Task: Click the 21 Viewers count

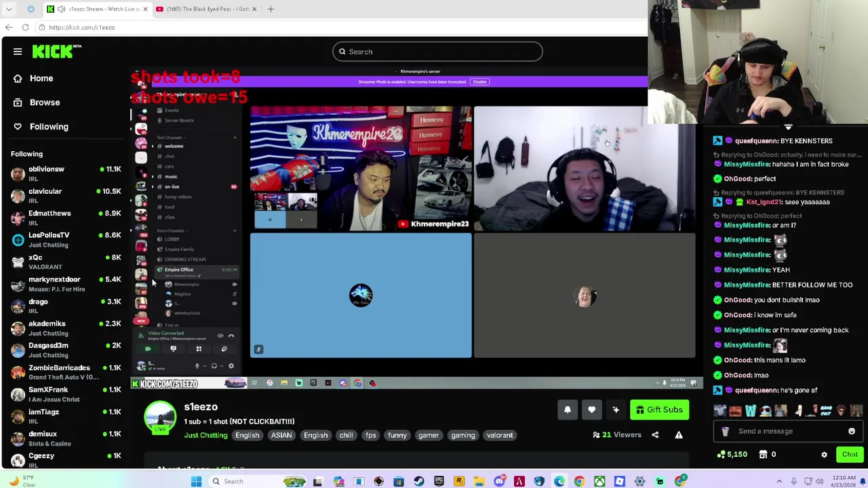Action: point(617,435)
